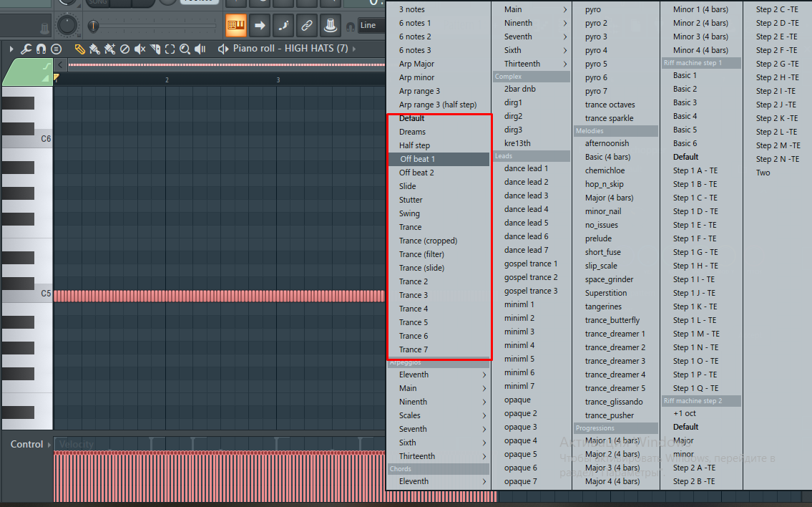
Task: Select the Paint drum sequencer tool
Action: click(109, 49)
